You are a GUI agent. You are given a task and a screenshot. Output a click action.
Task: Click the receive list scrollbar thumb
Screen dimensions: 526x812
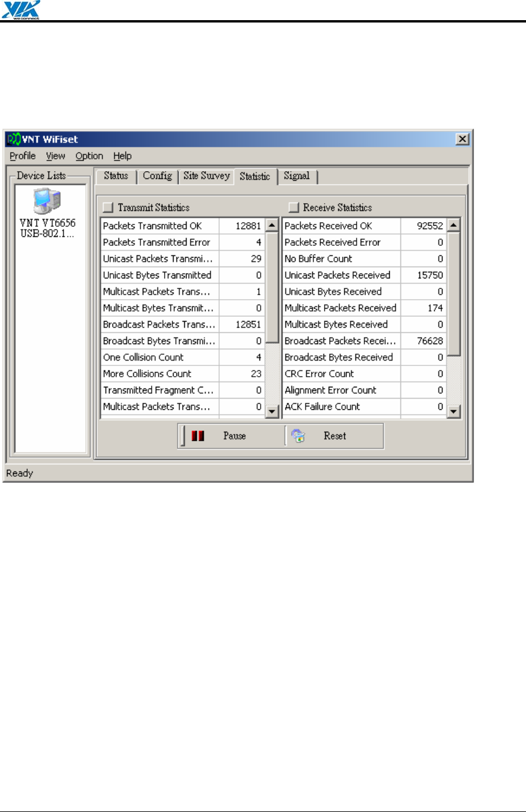point(454,294)
